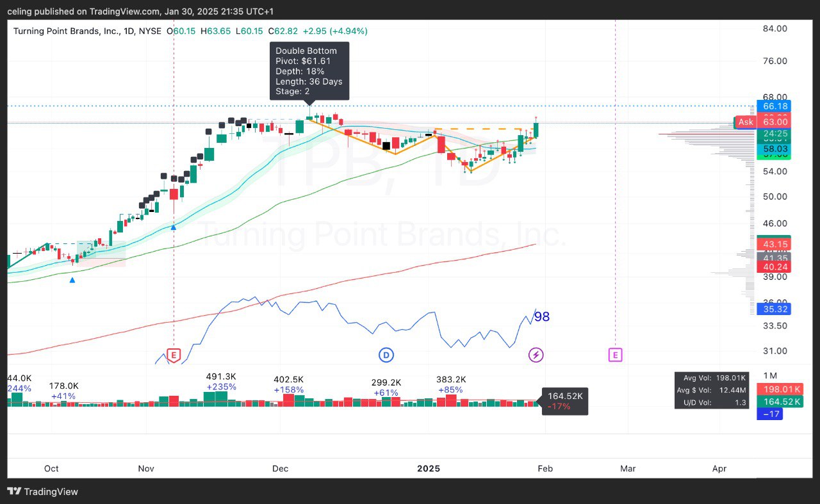The width and height of the screenshot is (820, 504).
Task: Click the 491.3K +235% volume label
Action: [x=221, y=382]
